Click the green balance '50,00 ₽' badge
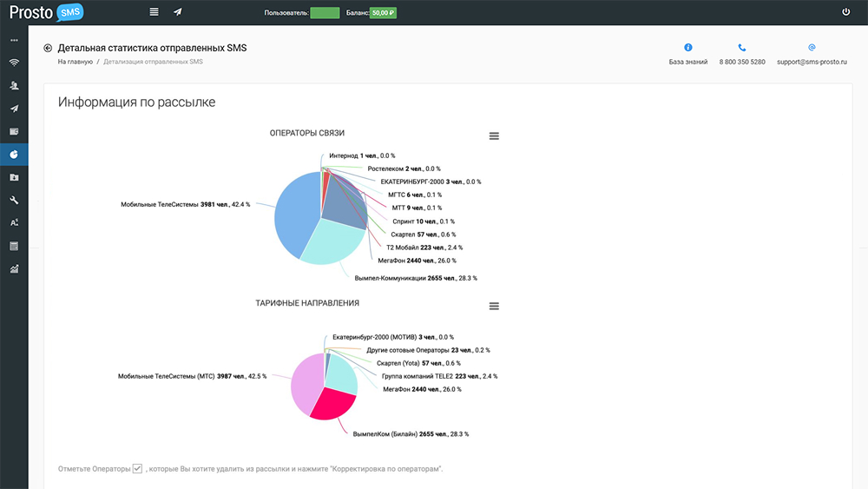868x489 pixels. (x=383, y=13)
